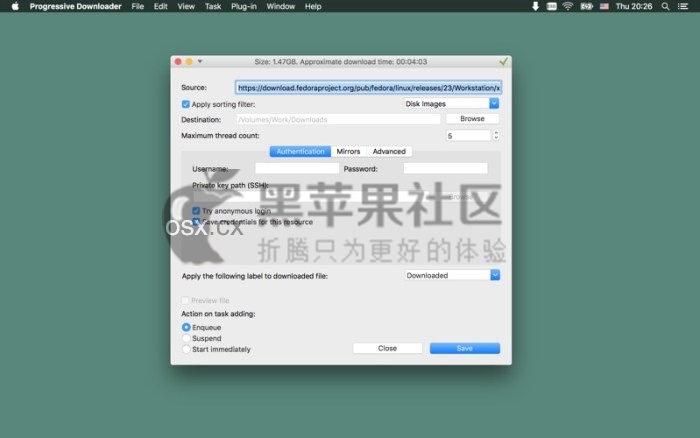Open the keyboard input menu bar icon
The image size is (700, 438).
pyautogui.click(x=552, y=6)
